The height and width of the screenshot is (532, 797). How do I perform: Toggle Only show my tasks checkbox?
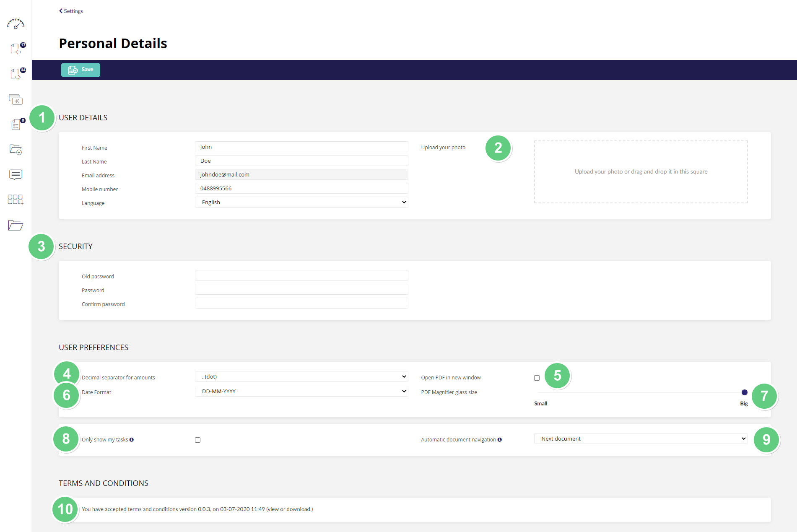[x=197, y=440]
